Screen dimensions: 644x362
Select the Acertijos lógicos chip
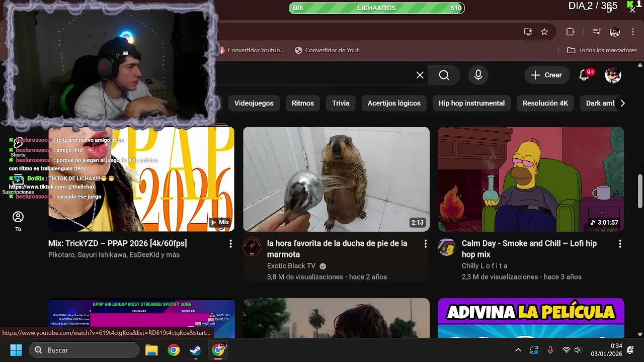click(x=394, y=103)
